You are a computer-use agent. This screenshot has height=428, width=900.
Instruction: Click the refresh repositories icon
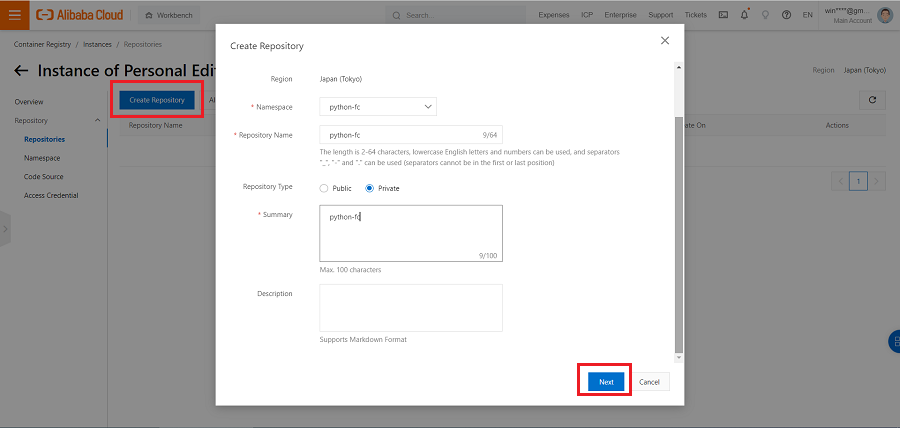[x=872, y=100]
